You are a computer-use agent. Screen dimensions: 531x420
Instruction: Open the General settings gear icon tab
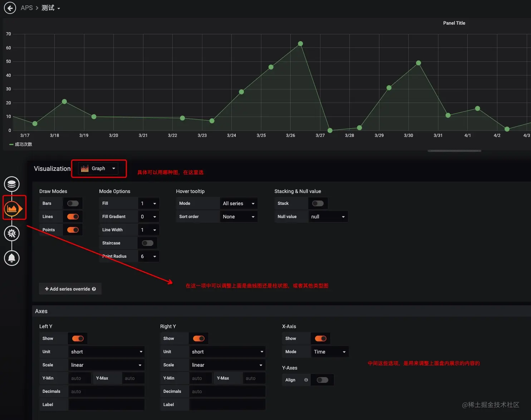(12, 233)
